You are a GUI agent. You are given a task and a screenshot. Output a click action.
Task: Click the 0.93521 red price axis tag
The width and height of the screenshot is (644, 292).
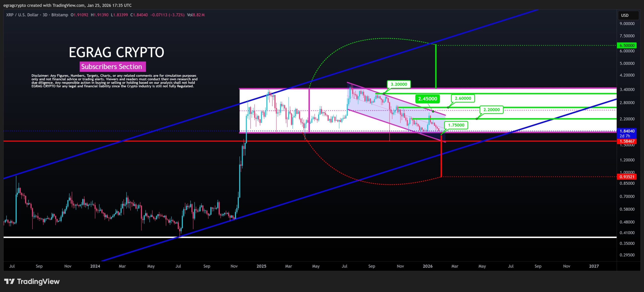[627, 177]
